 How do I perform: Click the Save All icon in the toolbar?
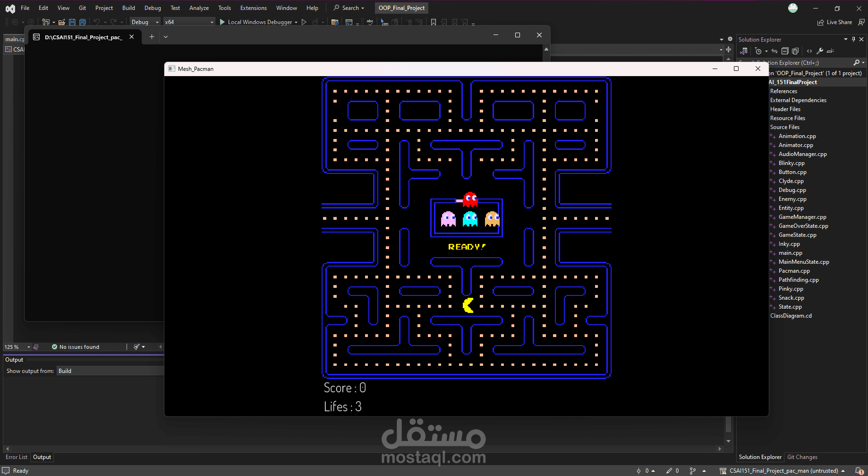point(83,22)
